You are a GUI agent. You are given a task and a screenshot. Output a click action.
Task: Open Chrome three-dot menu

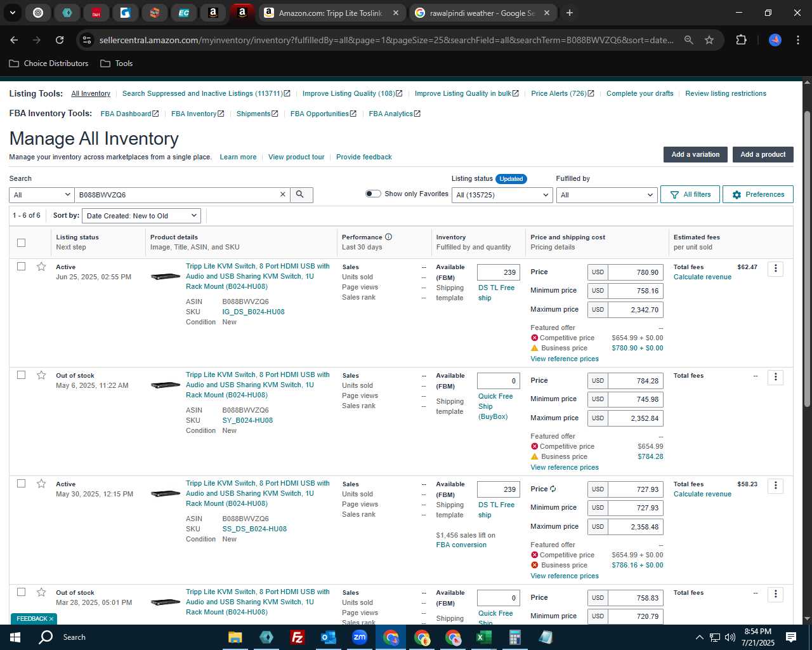click(x=797, y=40)
